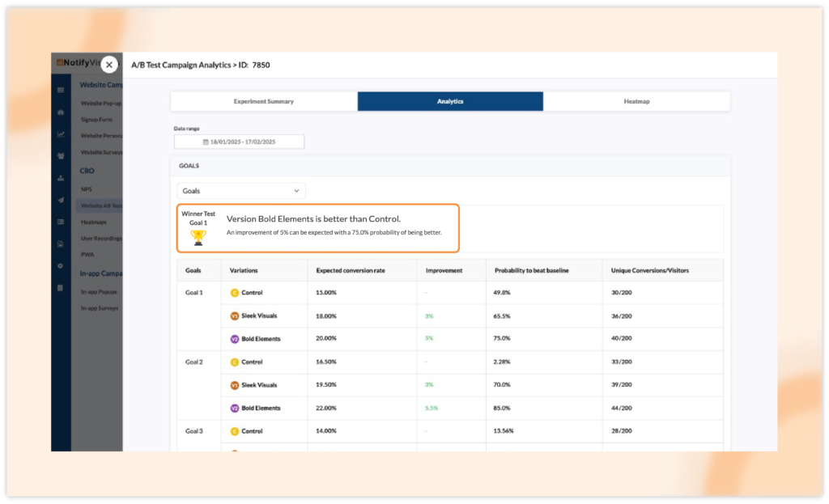
Task: Click the Variations column header
Action: (x=244, y=270)
